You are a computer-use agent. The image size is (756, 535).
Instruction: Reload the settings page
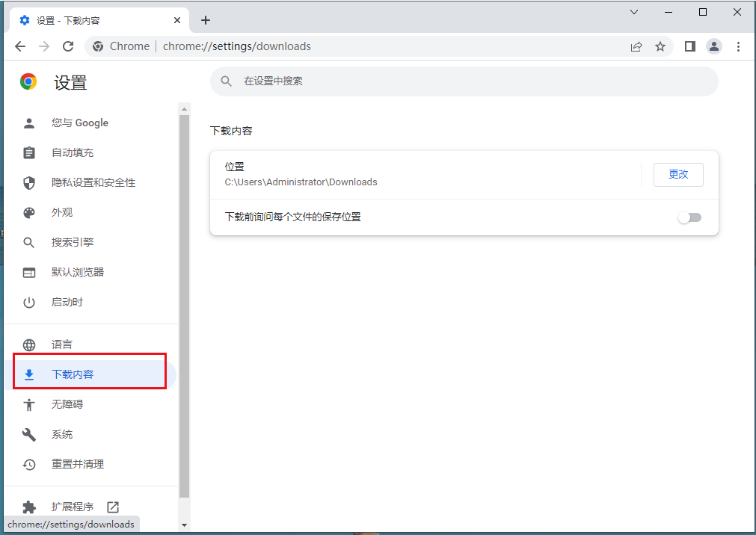(x=68, y=46)
